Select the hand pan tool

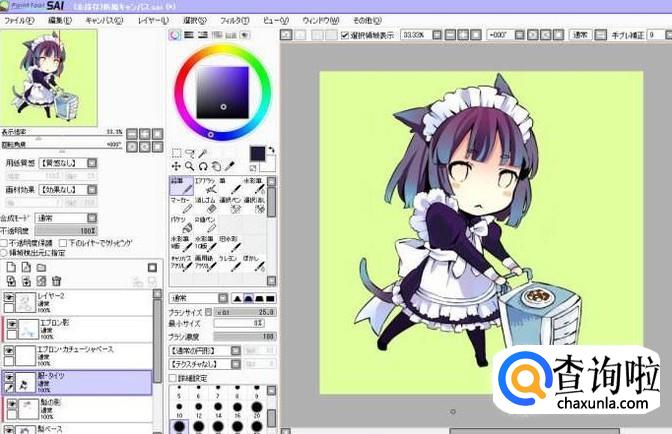[216, 166]
